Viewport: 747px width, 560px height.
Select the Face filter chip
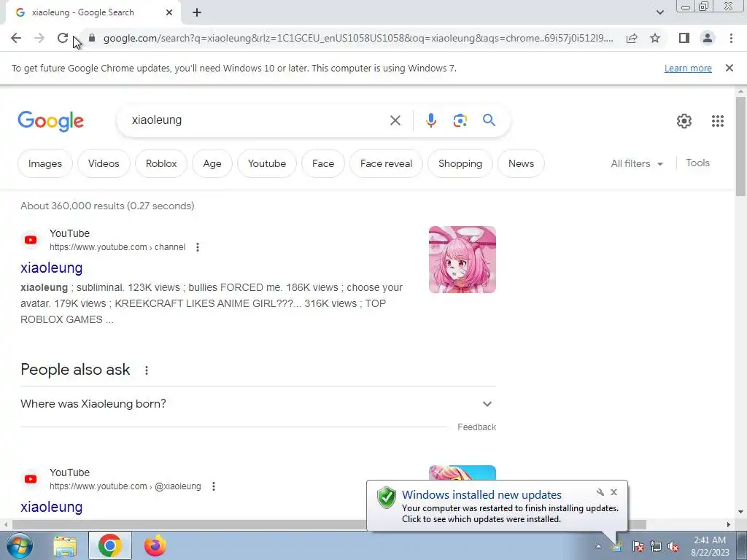[x=323, y=163]
